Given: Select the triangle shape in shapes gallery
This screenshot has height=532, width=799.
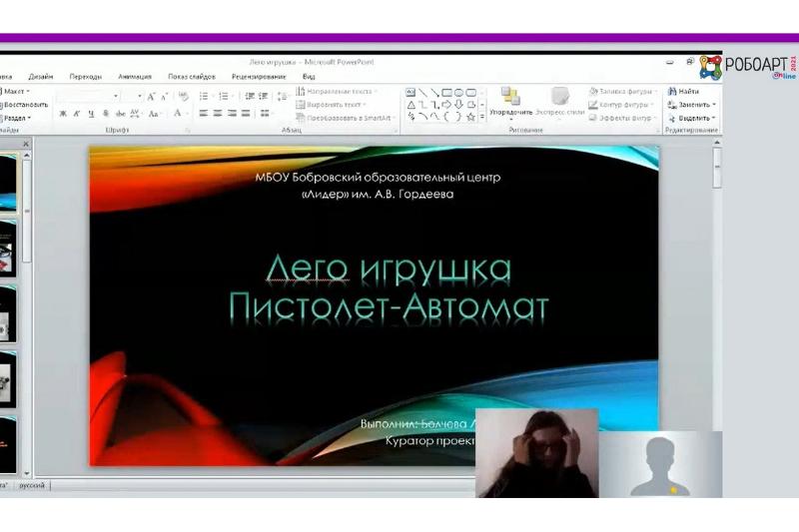Looking at the screenshot, I should point(409,104).
